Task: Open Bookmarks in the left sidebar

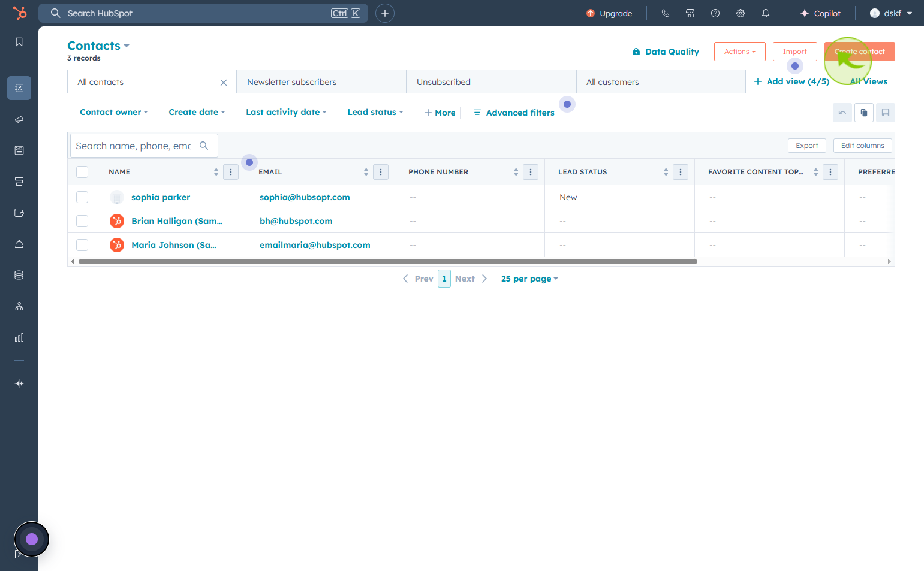Action: coord(19,42)
